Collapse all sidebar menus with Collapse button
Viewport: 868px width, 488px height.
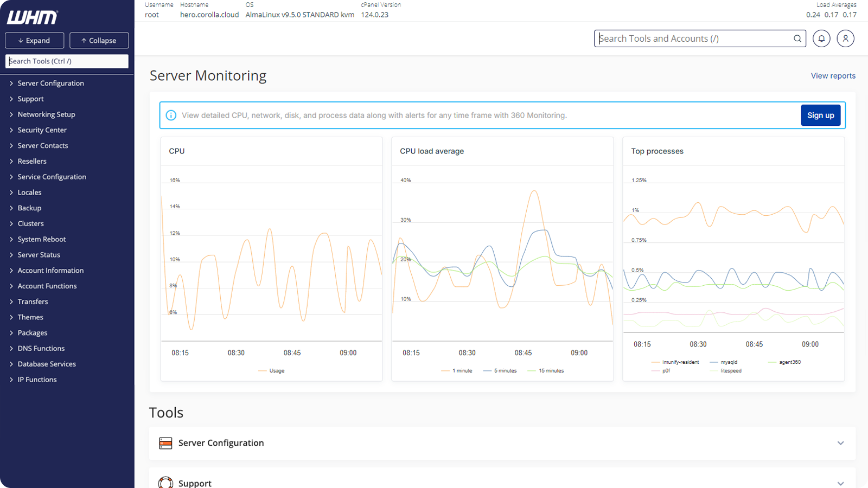pos(99,41)
